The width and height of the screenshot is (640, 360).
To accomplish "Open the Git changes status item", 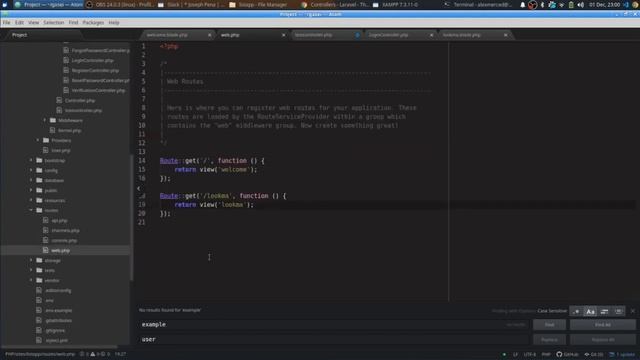I will 593,354.
